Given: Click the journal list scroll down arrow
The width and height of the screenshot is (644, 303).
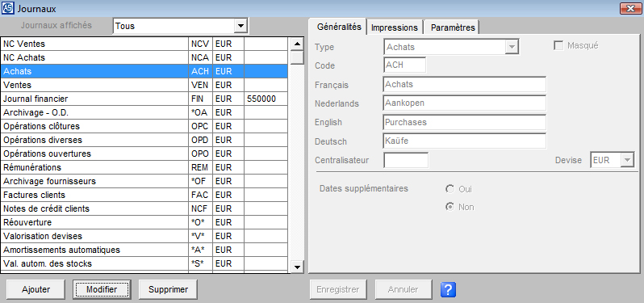Looking at the screenshot, I should 297,267.
